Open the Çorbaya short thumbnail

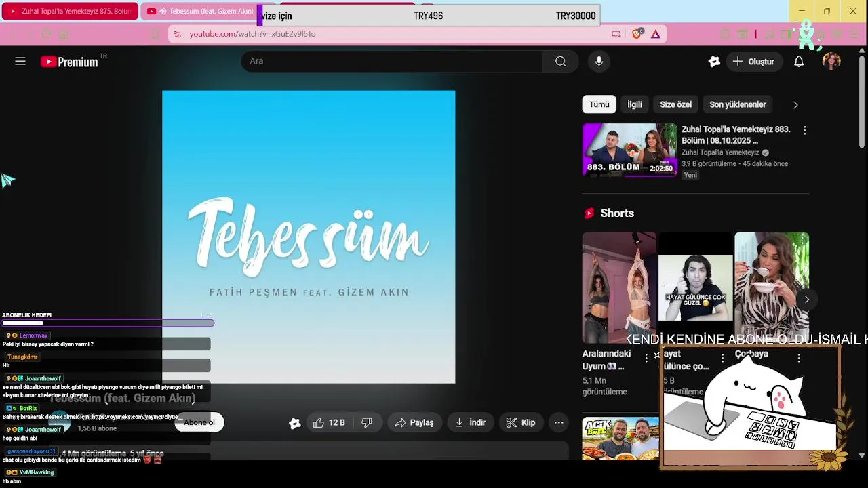[x=772, y=287]
